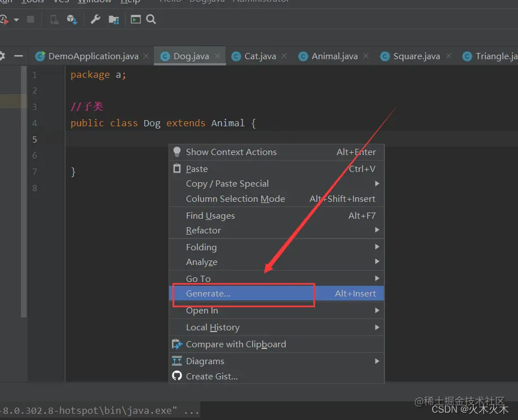Click the Diagrams icon in context menu
Image resolution: width=518 pixels, height=420 pixels.
(x=177, y=361)
